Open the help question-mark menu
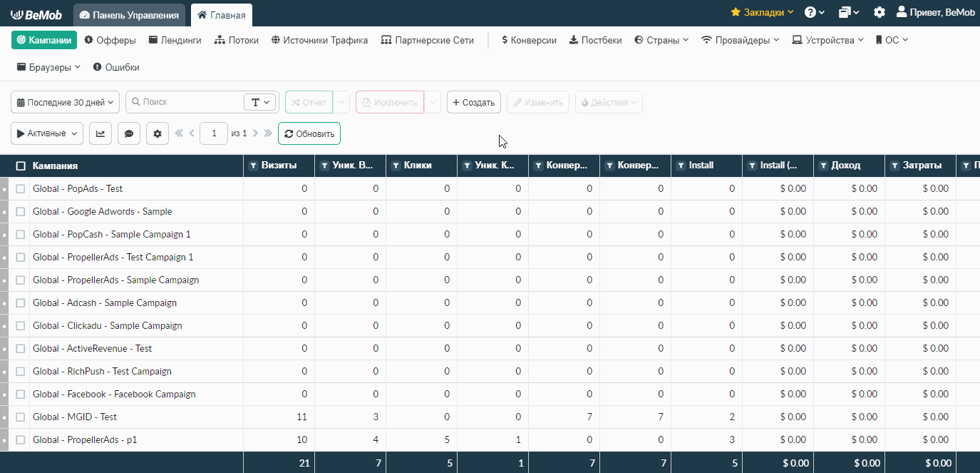Image resolution: width=980 pixels, height=473 pixels. coord(814,12)
